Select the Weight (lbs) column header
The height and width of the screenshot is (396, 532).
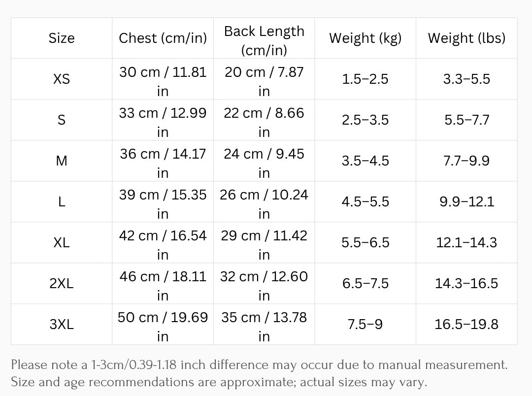pos(466,38)
